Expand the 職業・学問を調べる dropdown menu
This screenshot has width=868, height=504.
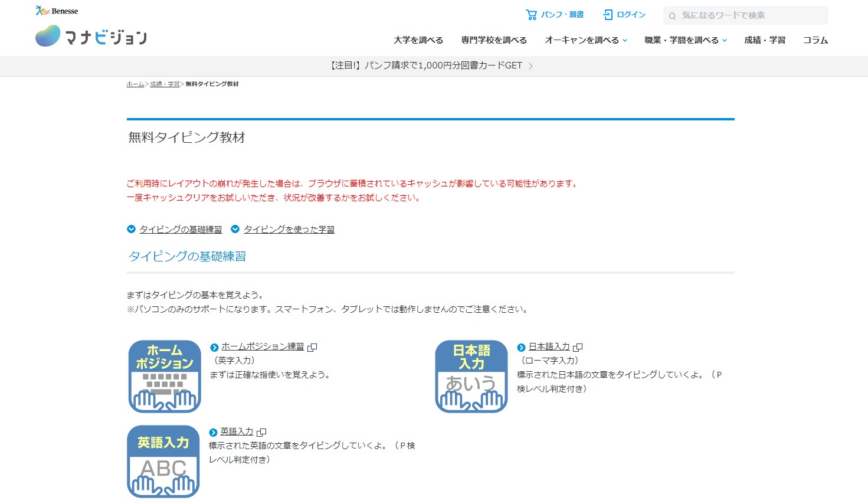(686, 40)
